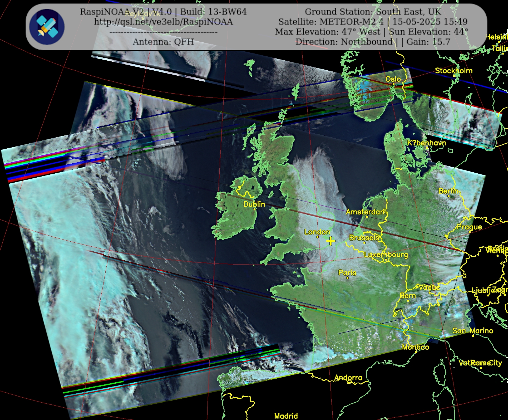
Task: Click the Prague city label
Action: 469,227
